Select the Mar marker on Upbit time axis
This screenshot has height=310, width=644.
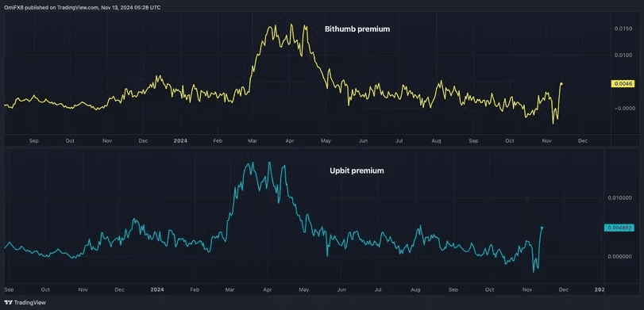pos(230,289)
